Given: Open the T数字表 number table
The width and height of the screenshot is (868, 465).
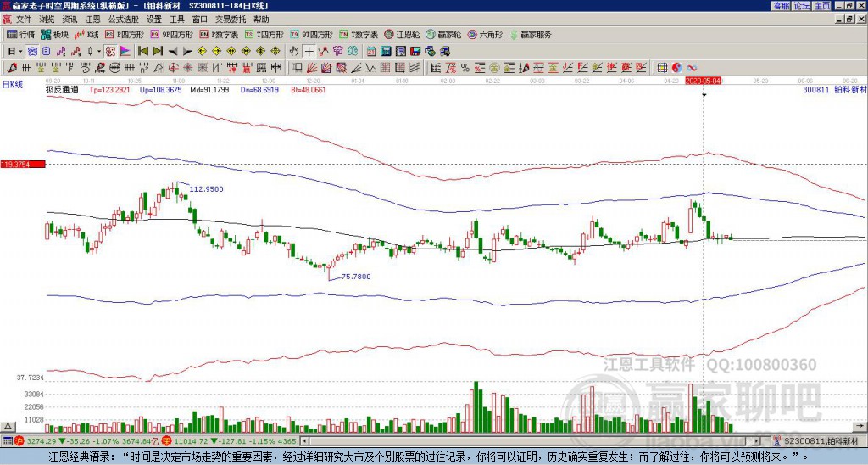Looking at the screenshot, I should click(359, 34).
